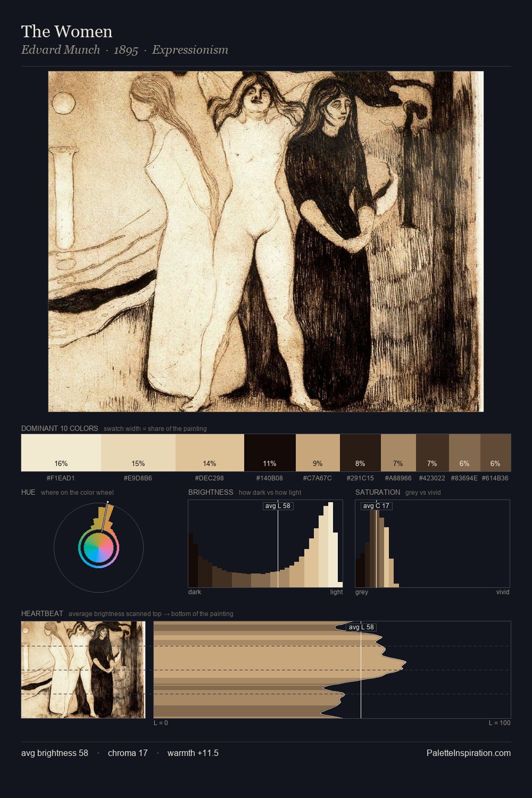Image resolution: width=532 pixels, height=798 pixels.
Task: Click the 'HEARTBEAT' section heading
Action: pos(42,613)
